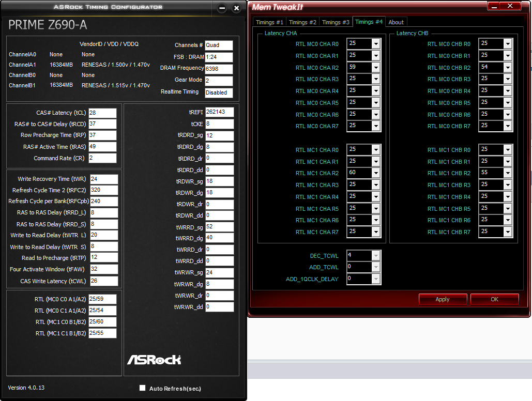Viewport: 532px width, 401px height.
Task: Click the CAS# Latency (tCL) field
Action: tap(102, 113)
